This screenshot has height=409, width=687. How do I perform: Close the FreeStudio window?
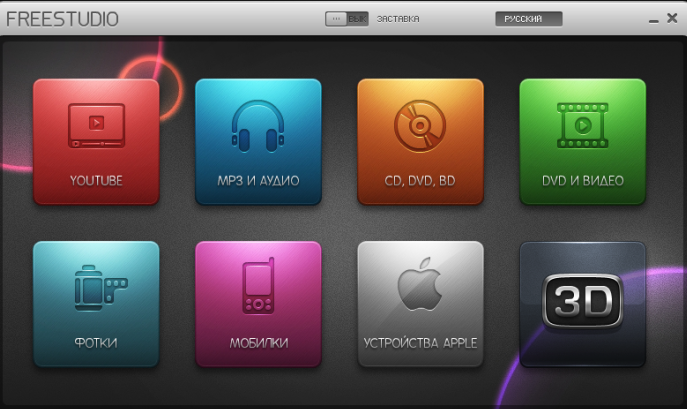pyautogui.click(x=672, y=18)
